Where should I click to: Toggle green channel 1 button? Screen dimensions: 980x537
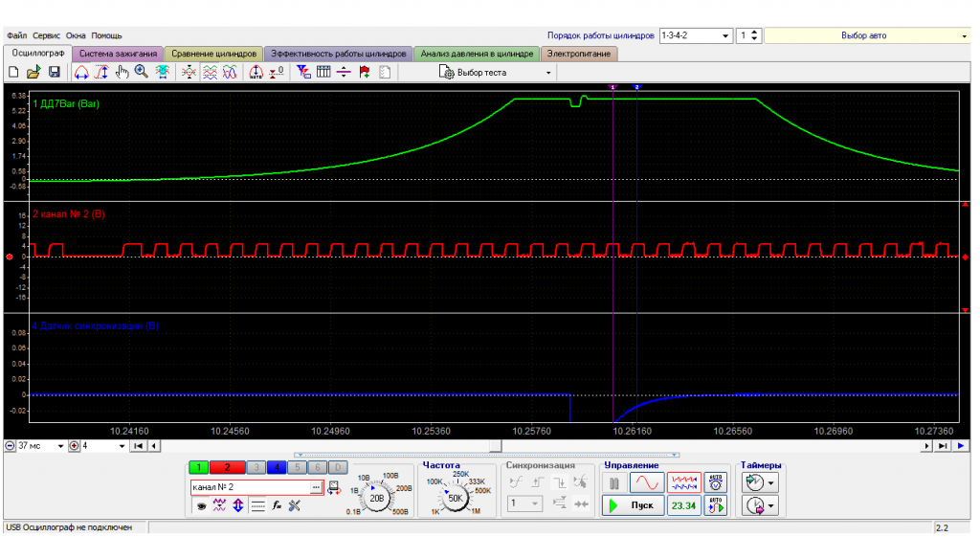[199, 467]
